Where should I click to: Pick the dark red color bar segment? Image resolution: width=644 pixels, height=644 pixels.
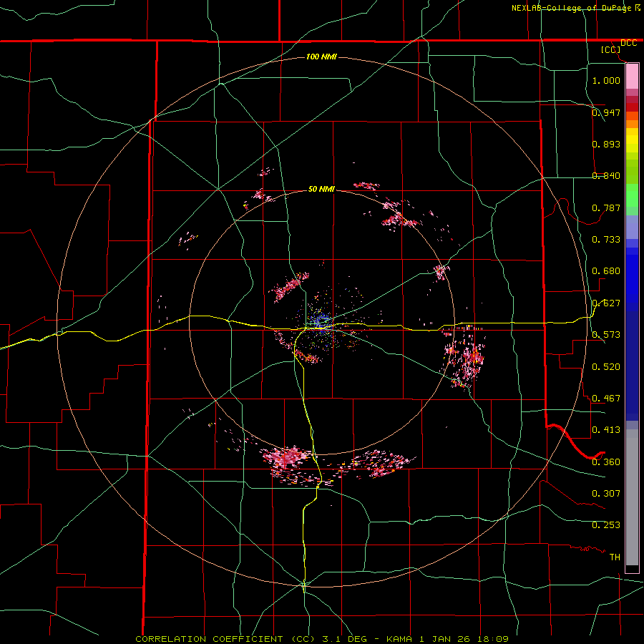pos(632,107)
